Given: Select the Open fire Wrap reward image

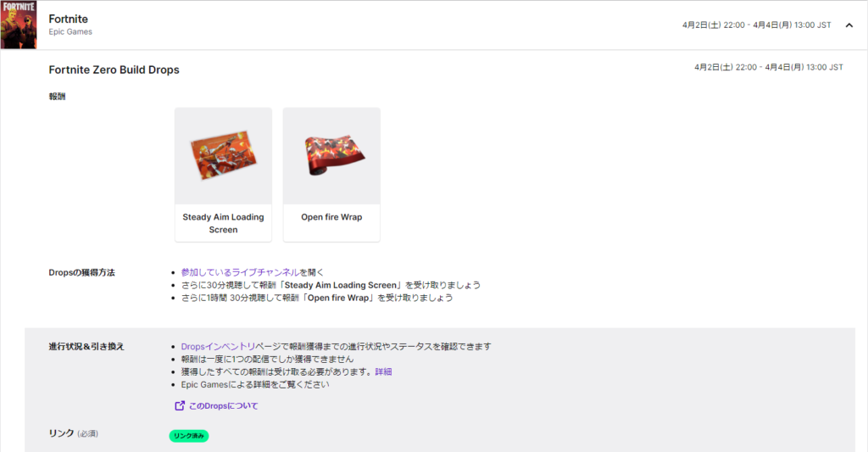Looking at the screenshot, I should pos(331,156).
